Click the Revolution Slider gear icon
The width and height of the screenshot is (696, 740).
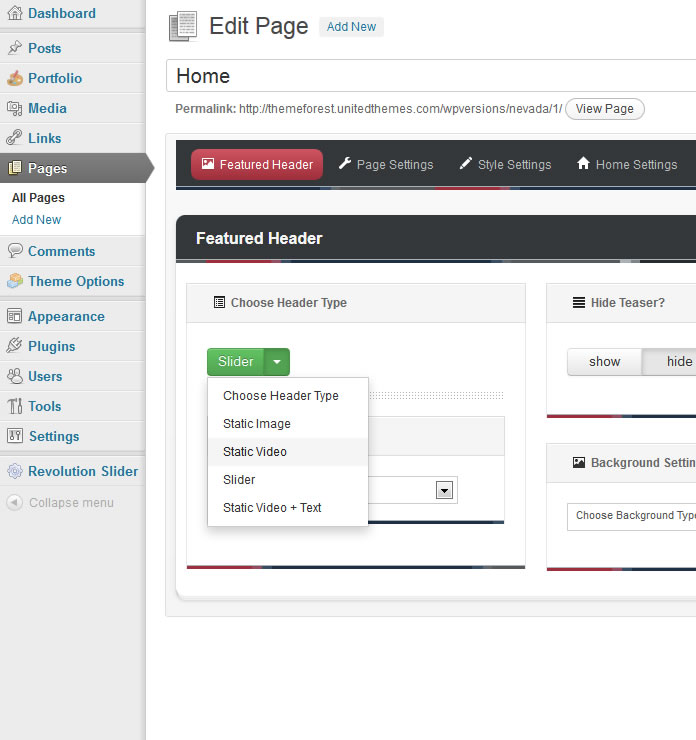coord(14,471)
